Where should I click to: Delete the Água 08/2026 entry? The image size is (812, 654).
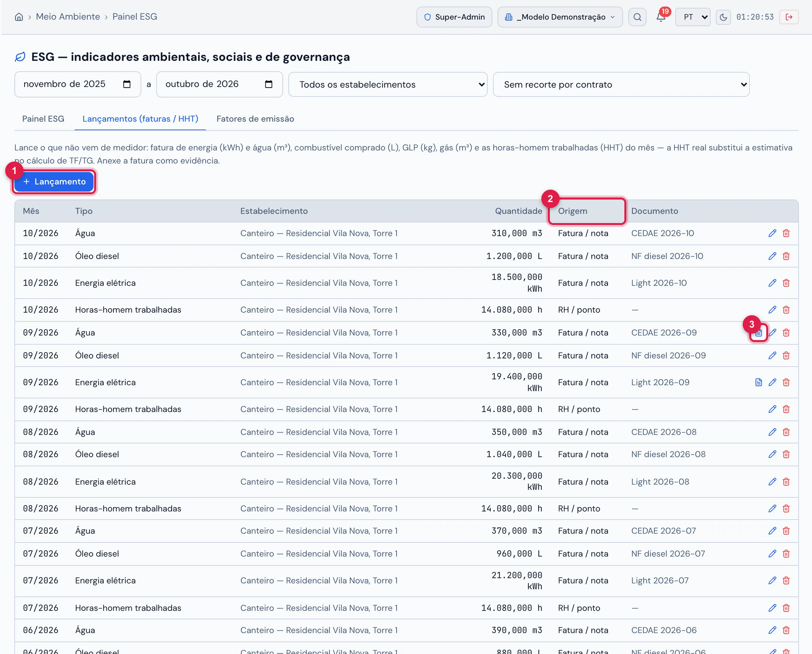pyautogui.click(x=786, y=432)
